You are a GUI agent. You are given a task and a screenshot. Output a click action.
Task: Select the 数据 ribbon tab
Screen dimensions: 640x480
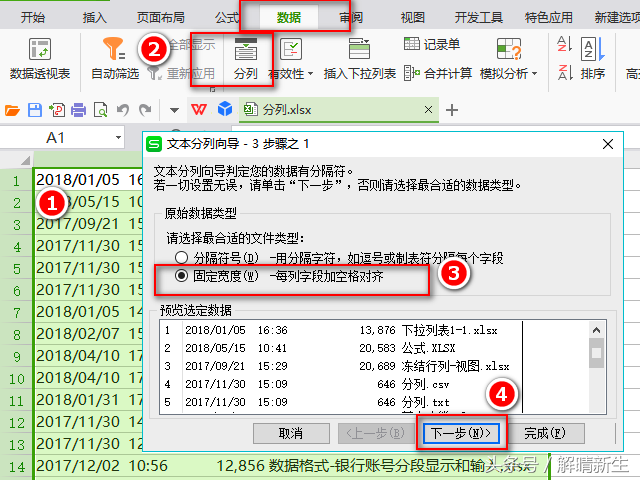tap(289, 17)
